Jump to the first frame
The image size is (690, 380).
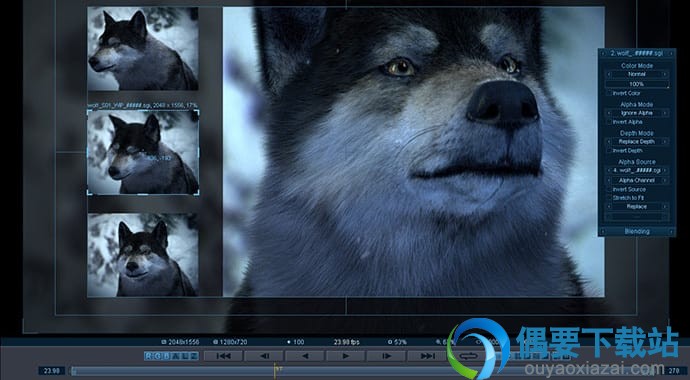click(224, 356)
